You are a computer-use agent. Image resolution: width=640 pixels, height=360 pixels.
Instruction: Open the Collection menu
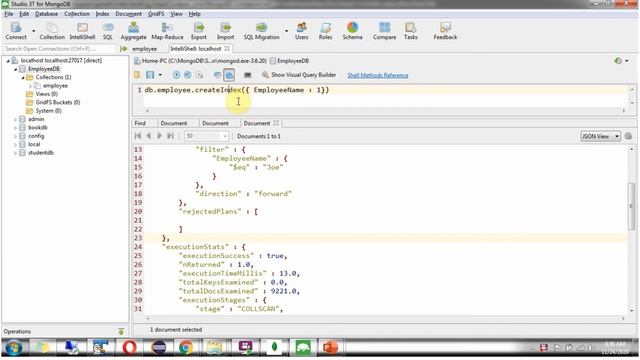[x=77, y=14]
